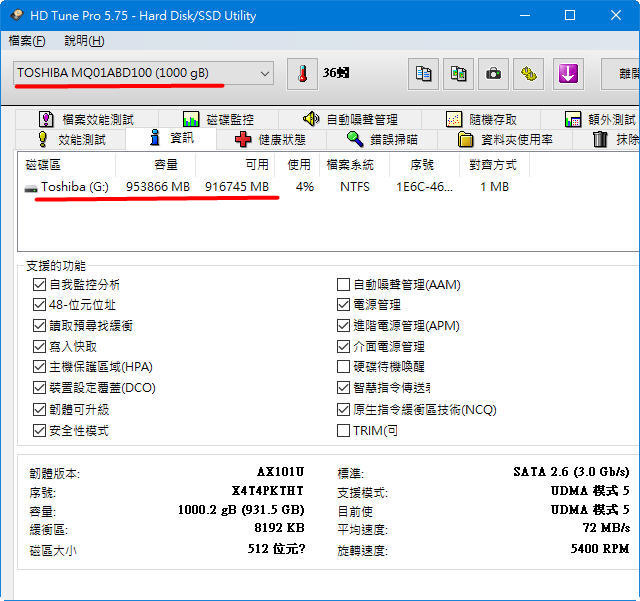
Task: Toggle the 自我監控分析 checkbox
Action: tap(39, 284)
